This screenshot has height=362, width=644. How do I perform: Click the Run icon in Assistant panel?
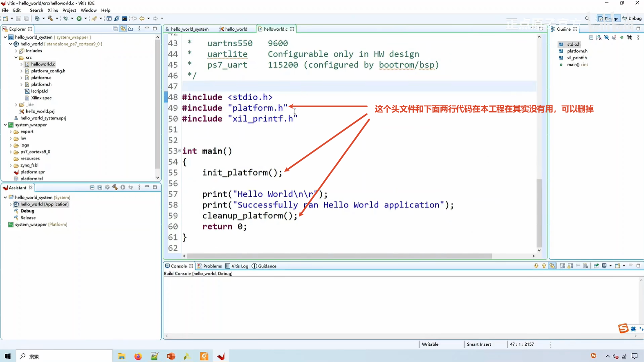click(123, 187)
